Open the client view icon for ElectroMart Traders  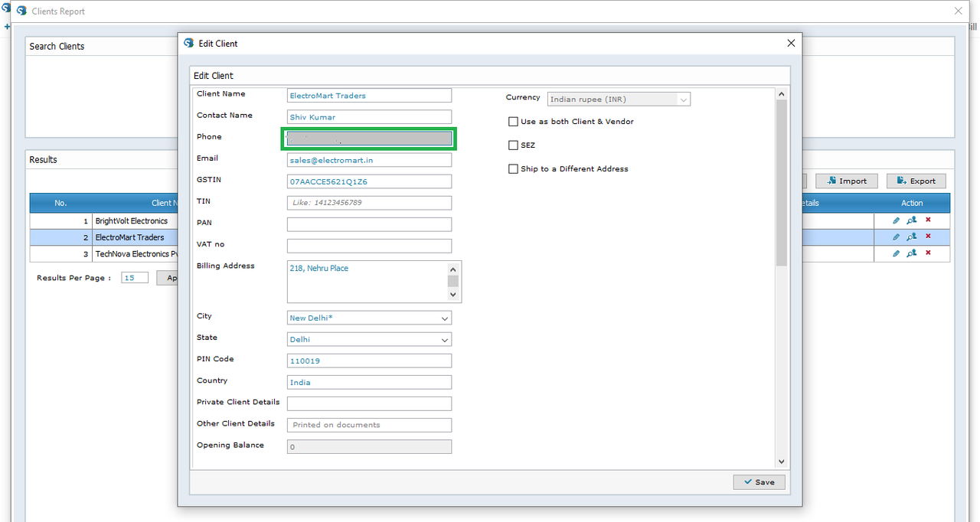pos(912,237)
